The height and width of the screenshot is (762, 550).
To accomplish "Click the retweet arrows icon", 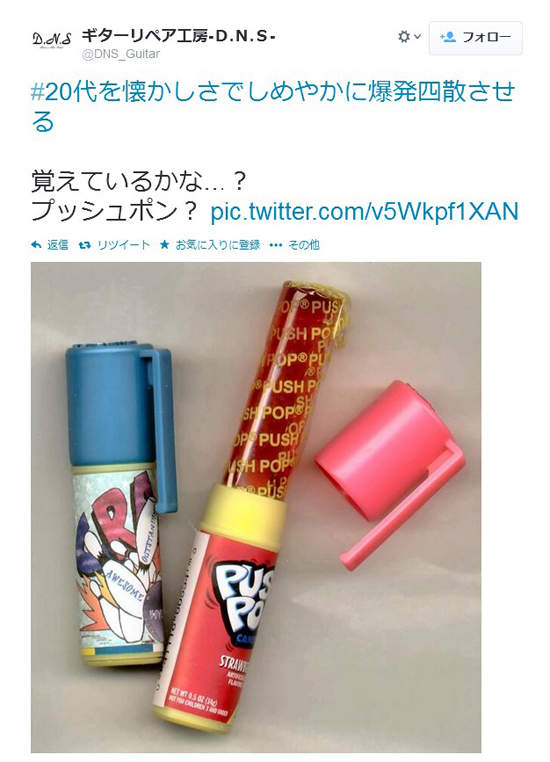I will (x=85, y=245).
